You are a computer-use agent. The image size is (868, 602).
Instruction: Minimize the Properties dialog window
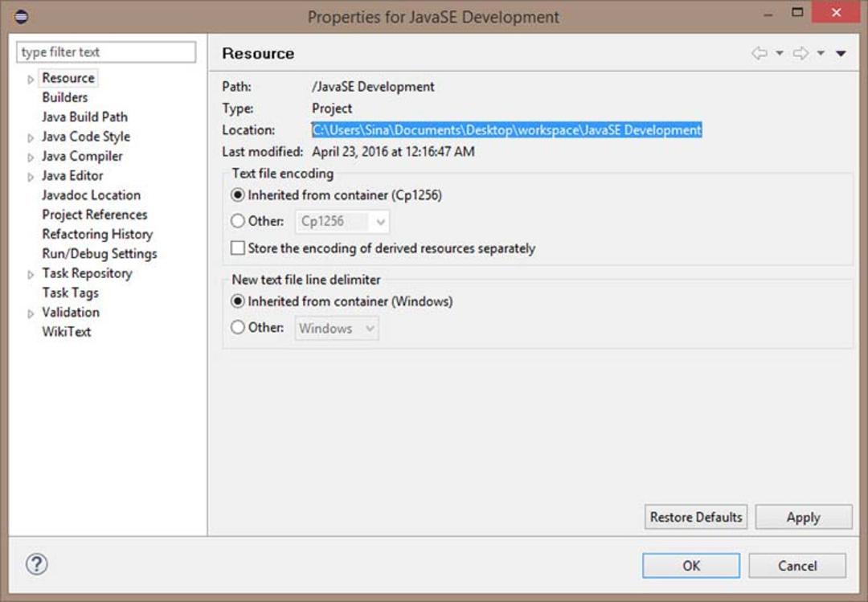pyautogui.click(x=768, y=14)
